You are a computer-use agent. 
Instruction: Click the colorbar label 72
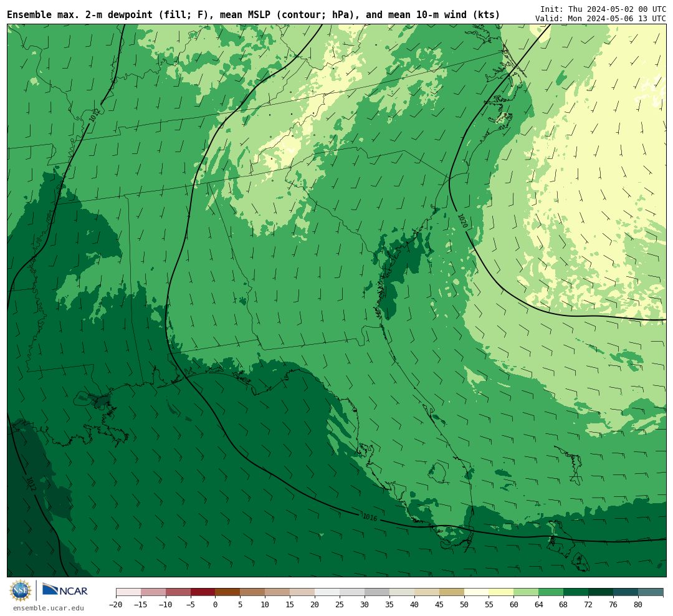(588, 605)
